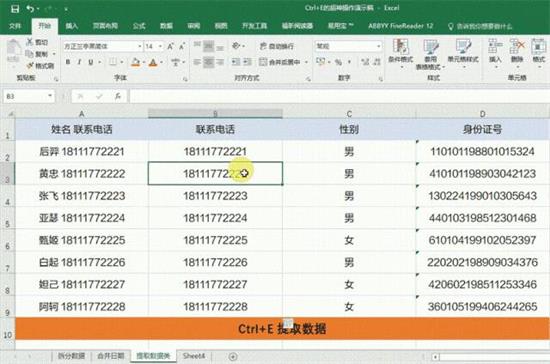Increase indent icon
550x364 pixels.
[x=248, y=62]
